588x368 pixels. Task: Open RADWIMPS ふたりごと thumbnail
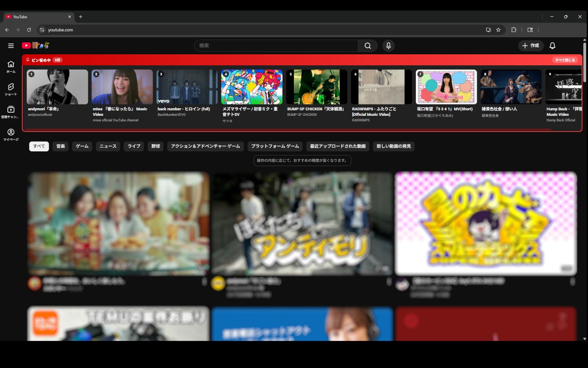click(x=382, y=87)
